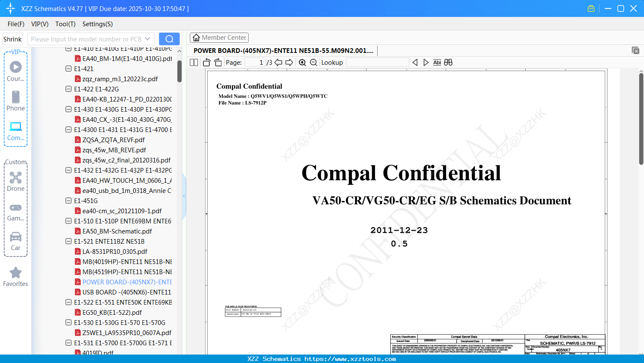The height and width of the screenshot is (363, 644).
Task: Go to next page arrow
Action: pyautogui.click(x=289, y=63)
